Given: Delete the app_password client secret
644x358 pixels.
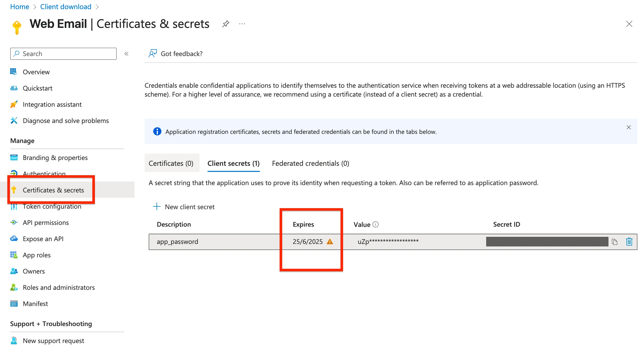Looking at the screenshot, I should pos(629,242).
